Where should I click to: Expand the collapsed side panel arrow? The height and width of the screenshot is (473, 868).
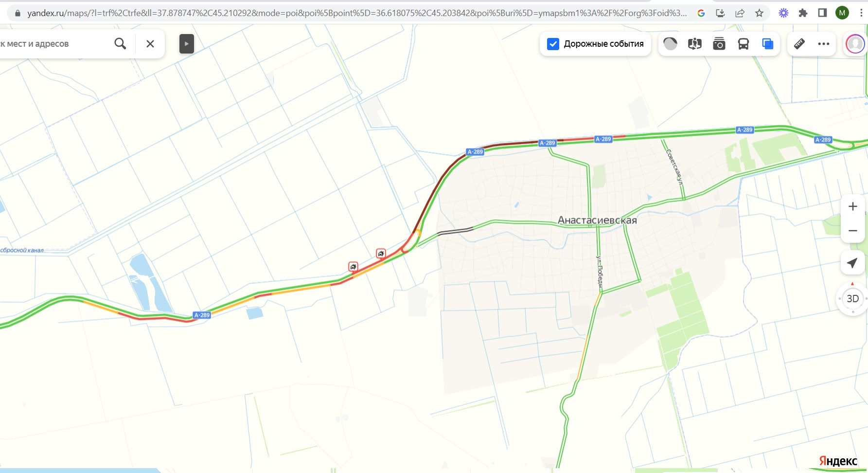(x=187, y=44)
